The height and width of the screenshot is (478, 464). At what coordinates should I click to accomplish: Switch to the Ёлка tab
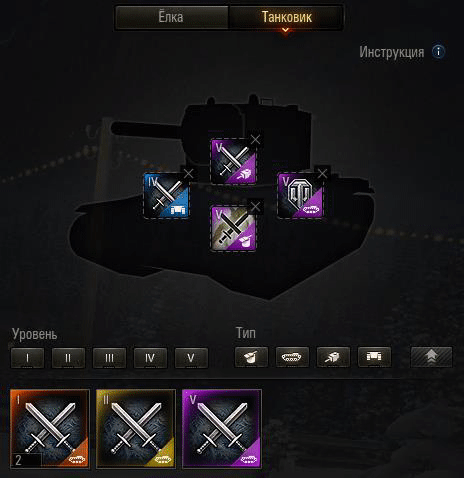point(171,17)
